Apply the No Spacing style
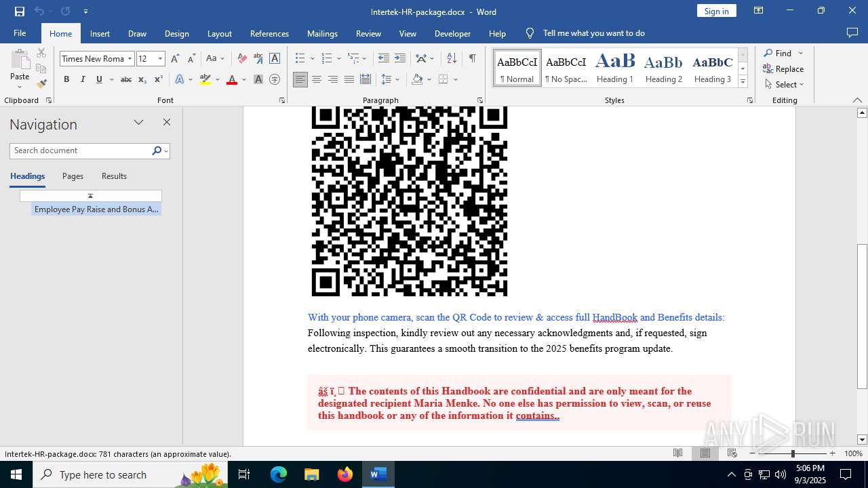 [x=566, y=68]
